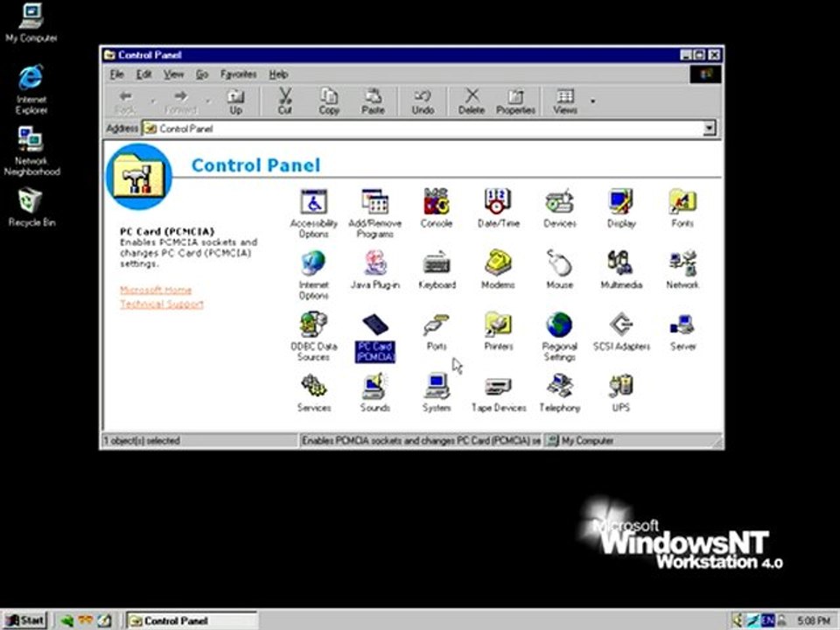Open the Go menu
840x630 pixels.
[202, 74]
